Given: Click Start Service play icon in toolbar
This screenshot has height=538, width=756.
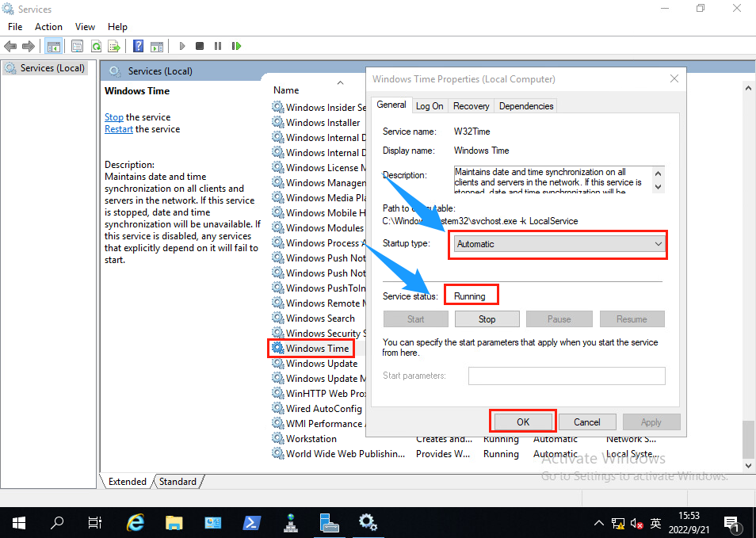Looking at the screenshot, I should pyautogui.click(x=181, y=46).
